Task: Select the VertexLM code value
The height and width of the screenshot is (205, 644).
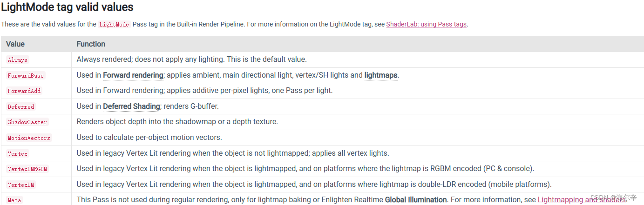Action: click(x=21, y=185)
